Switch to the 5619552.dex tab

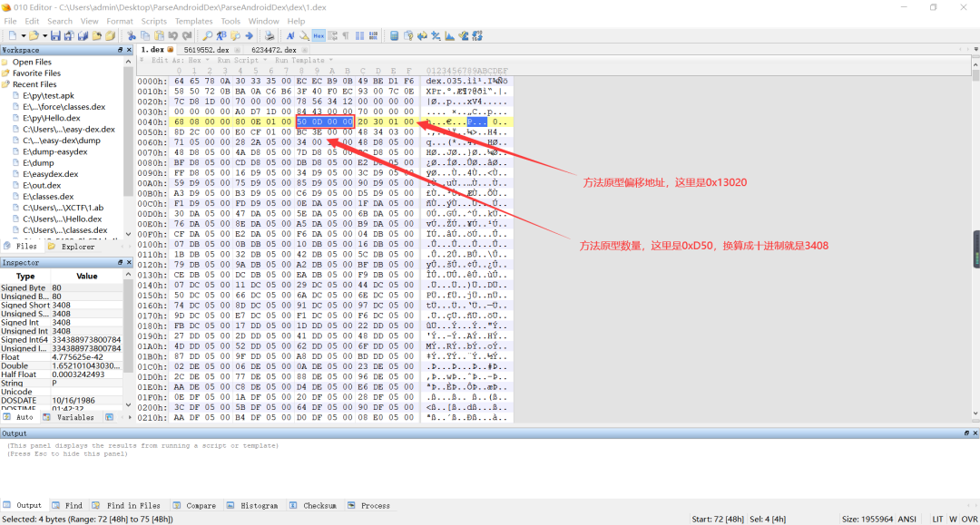[206, 50]
